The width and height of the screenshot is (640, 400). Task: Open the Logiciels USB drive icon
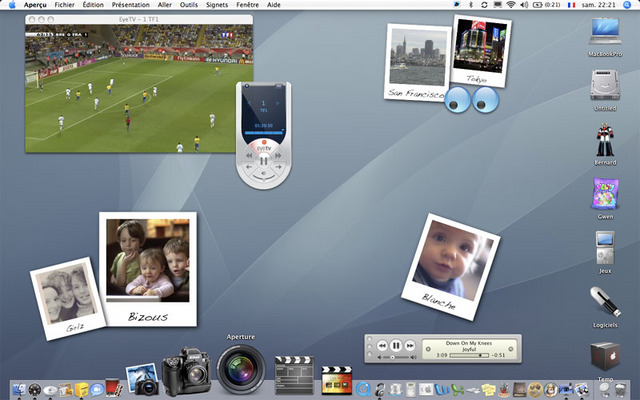coord(606,302)
